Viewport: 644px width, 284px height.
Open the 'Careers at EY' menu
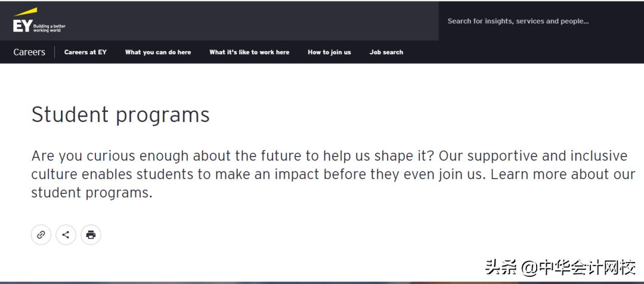pyautogui.click(x=85, y=52)
